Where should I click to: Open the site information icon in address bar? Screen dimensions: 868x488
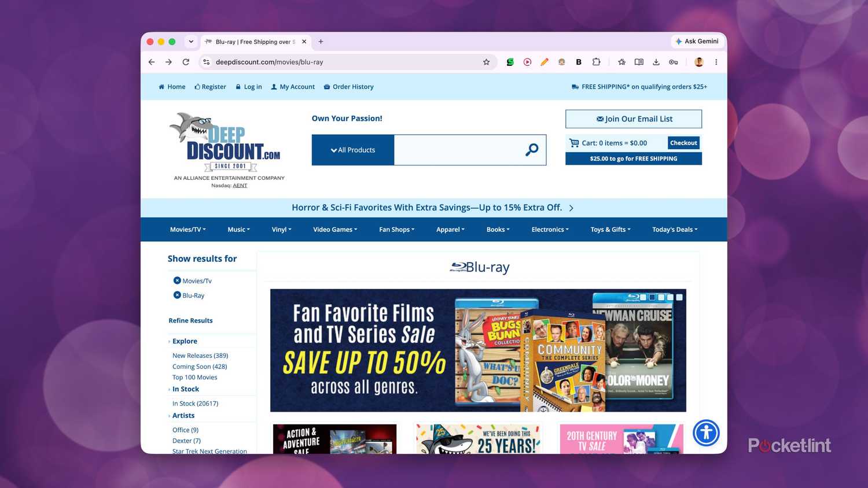[x=206, y=62]
